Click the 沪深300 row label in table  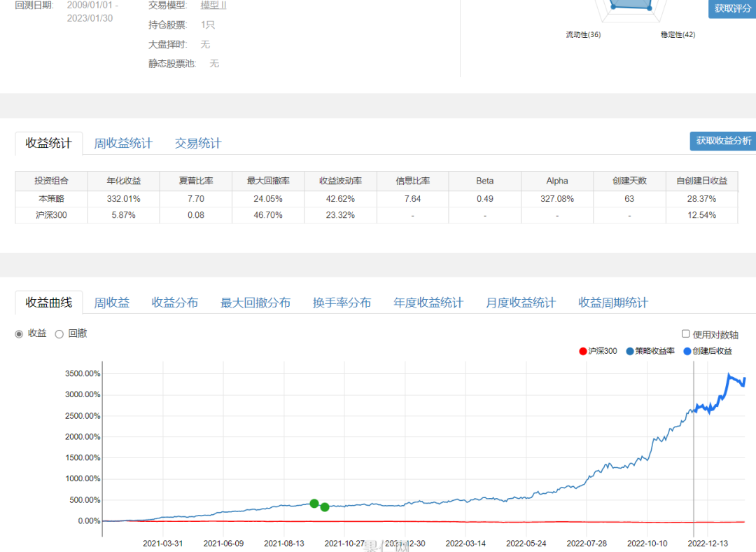click(52, 215)
